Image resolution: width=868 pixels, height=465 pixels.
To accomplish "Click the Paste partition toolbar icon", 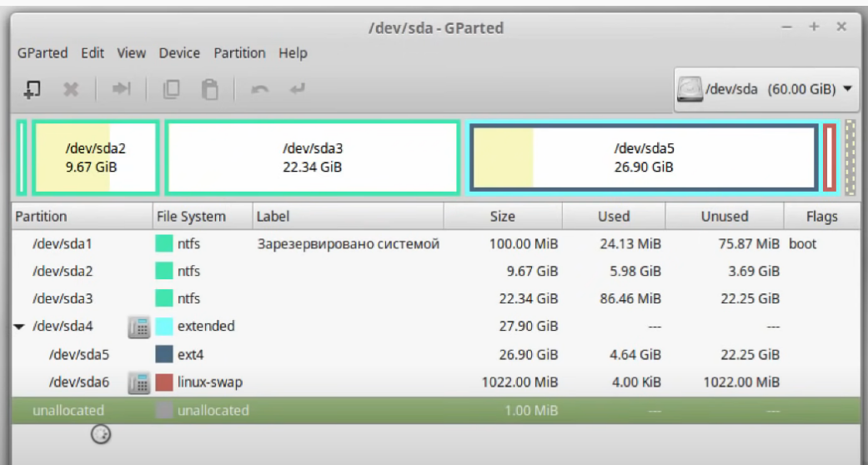I will pyautogui.click(x=210, y=89).
